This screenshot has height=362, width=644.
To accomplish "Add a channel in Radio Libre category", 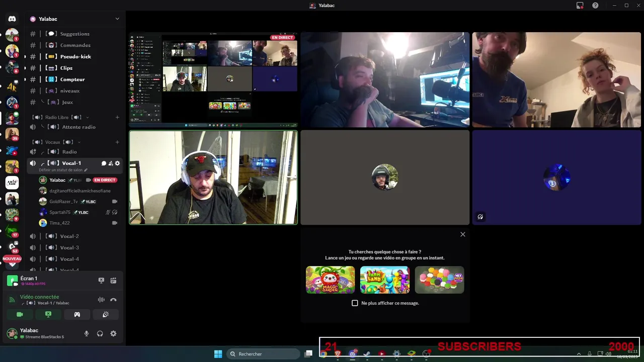I will click(x=117, y=117).
